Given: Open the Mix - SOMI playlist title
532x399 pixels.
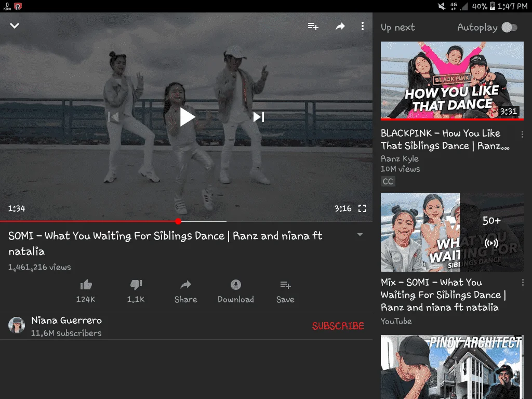Looking at the screenshot, I should coord(444,295).
